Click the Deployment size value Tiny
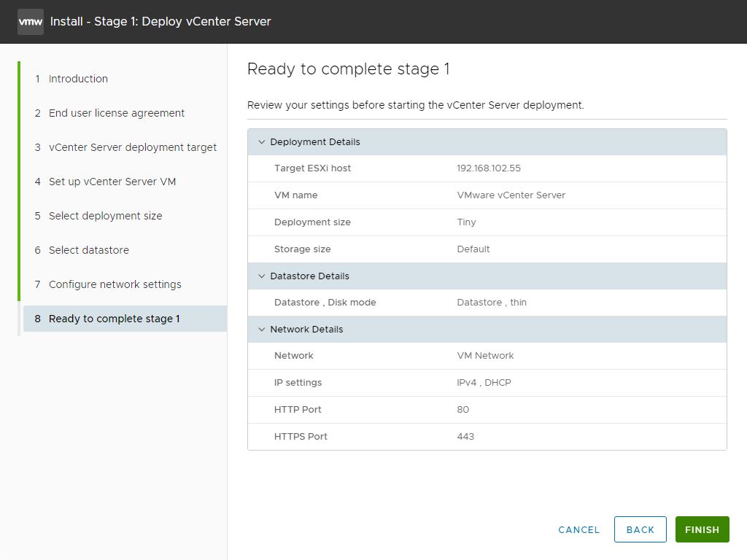The height and width of the screenshot is (560, 747). coord(466,222)
